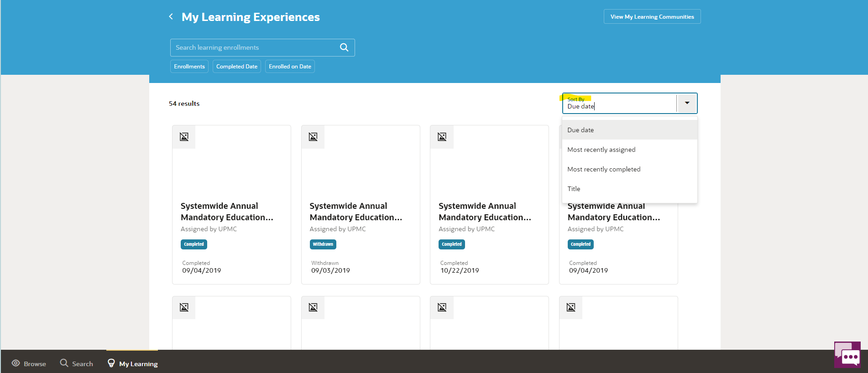Image resolution: width=868 pixels, height=373 pixels.
Task: Click the Enrolled on Date filter
Action: click(x=290, y=67)
